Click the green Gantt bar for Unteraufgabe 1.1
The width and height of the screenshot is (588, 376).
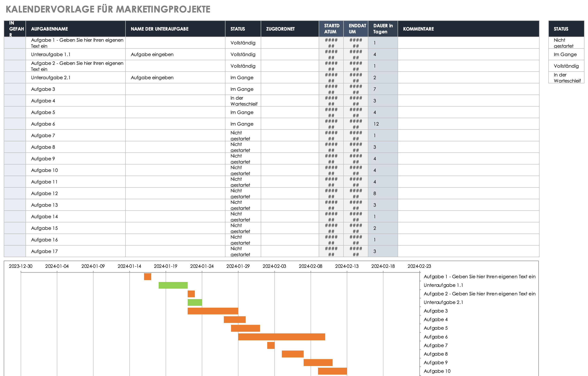[173, 285]
